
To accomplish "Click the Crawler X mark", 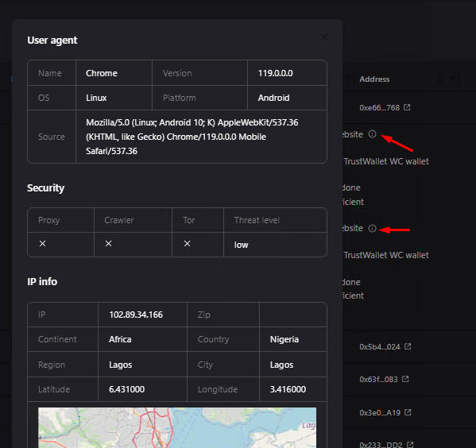I will (x=108, y=243).
